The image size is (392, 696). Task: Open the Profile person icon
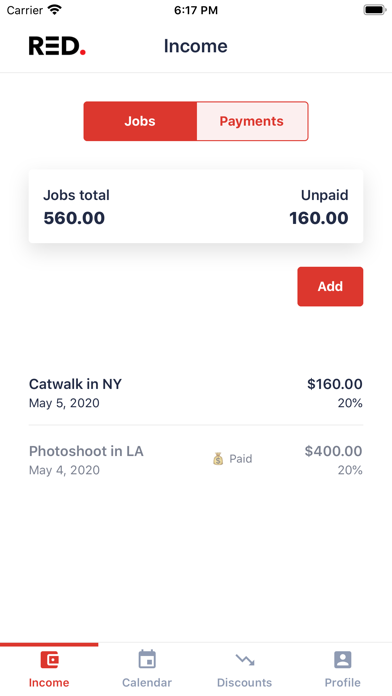click(x=342, y=660)
